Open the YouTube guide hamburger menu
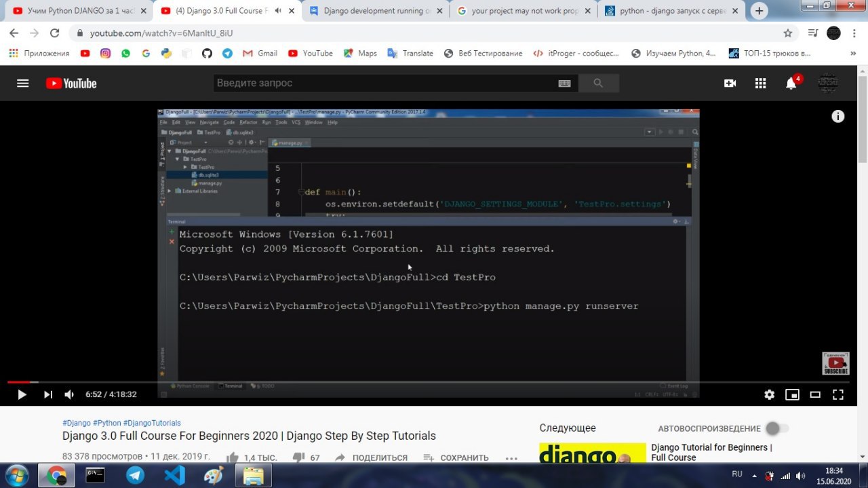868x488 pixels. click(23, 83)
